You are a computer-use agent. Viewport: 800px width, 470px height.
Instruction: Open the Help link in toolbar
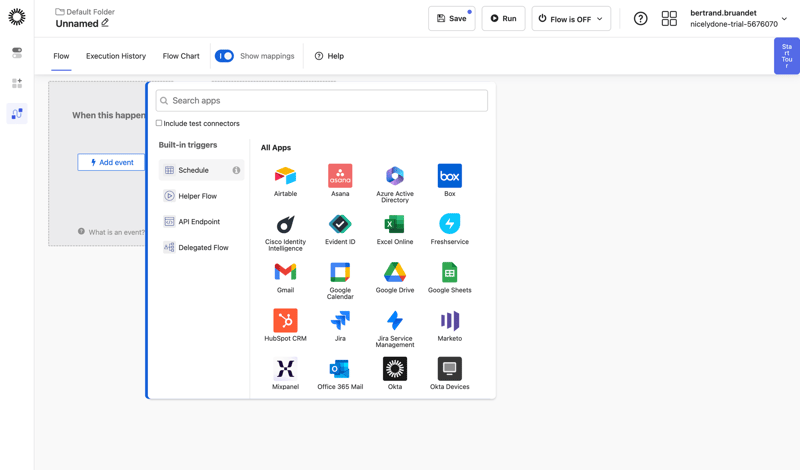pos(329,56)
